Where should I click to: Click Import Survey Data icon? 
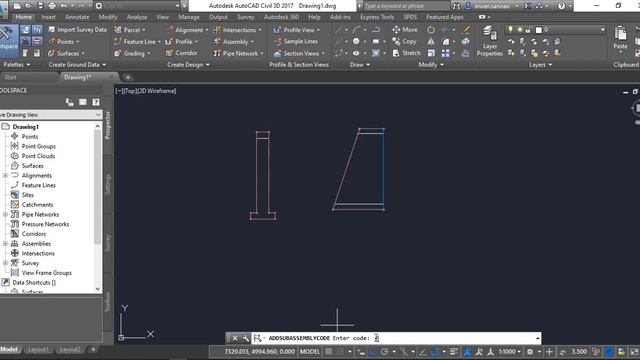(x=51, y=30)
